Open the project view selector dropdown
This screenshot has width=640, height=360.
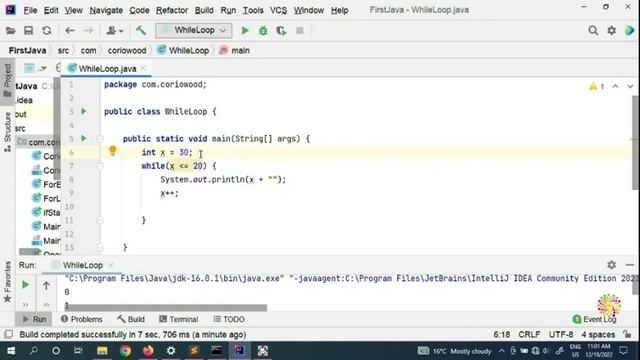tap(35, 68)
